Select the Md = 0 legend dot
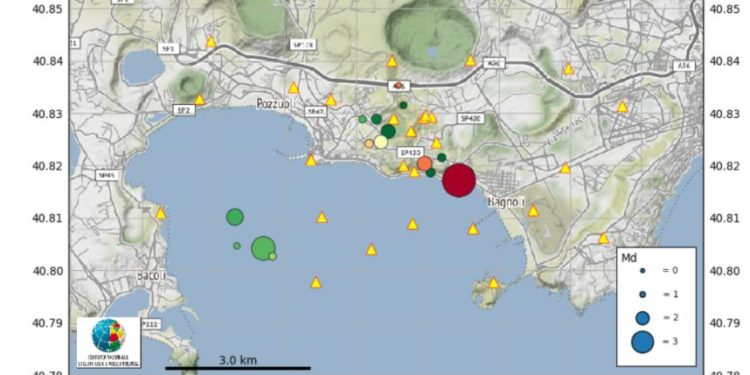The image size is (750, 375). (642, 270)
